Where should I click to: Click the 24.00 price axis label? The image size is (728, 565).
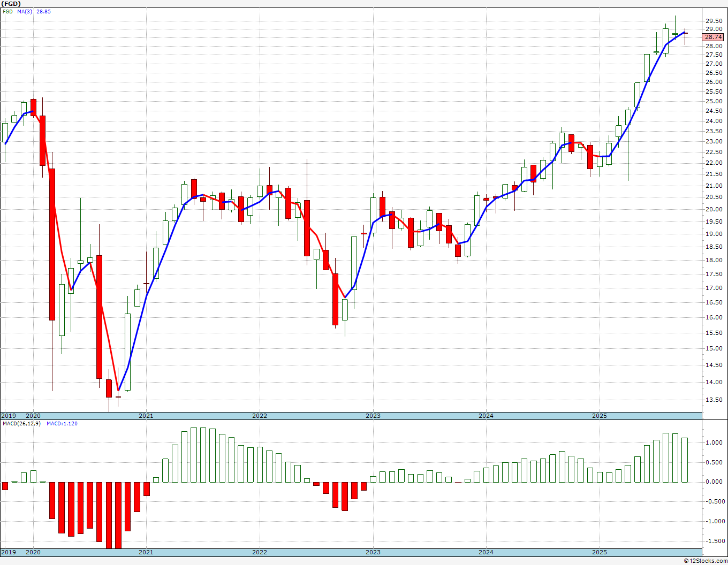714,121
